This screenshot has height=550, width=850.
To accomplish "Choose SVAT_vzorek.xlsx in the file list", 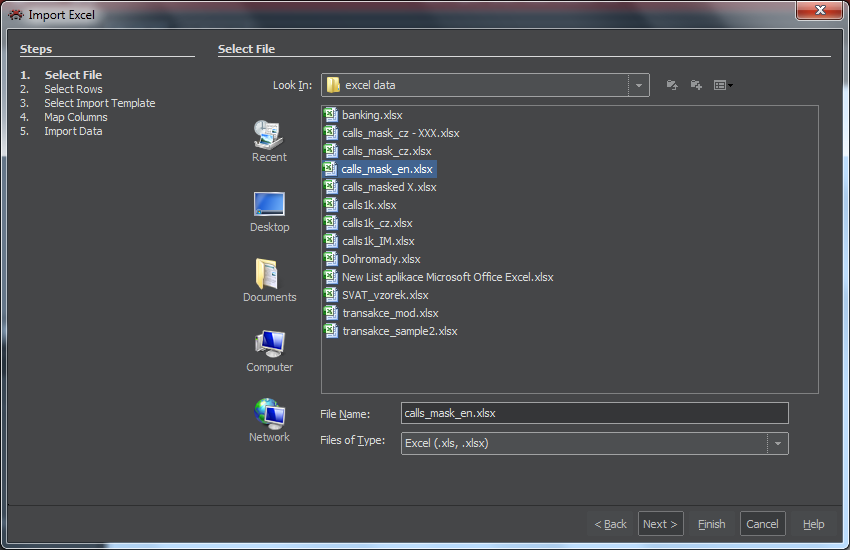I will coord(384,295).
